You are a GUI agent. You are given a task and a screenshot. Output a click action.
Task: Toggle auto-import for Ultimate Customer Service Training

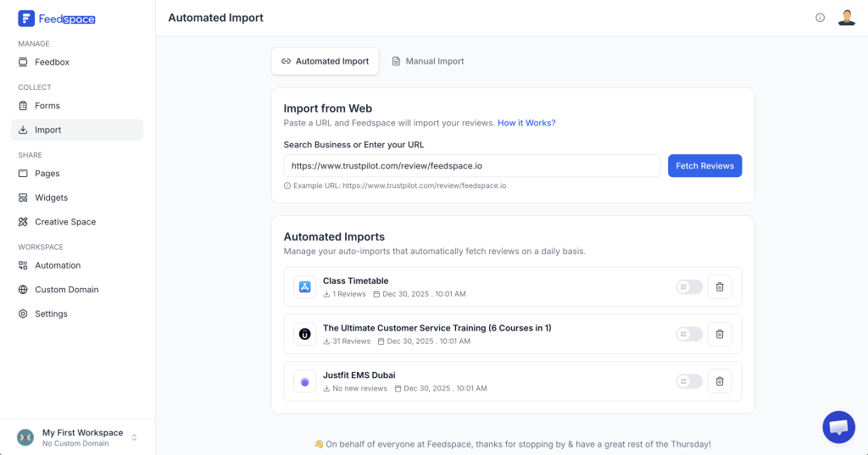pos(689,334)
